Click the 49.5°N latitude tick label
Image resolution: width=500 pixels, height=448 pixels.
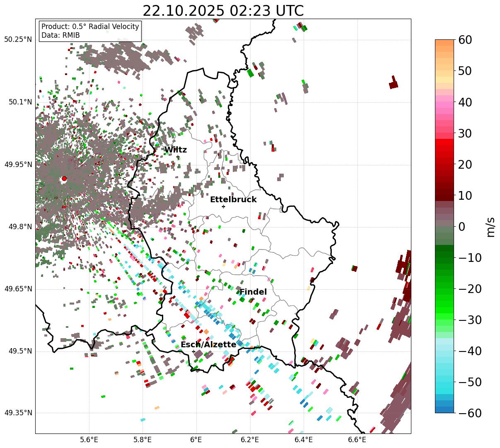(20, 351)
